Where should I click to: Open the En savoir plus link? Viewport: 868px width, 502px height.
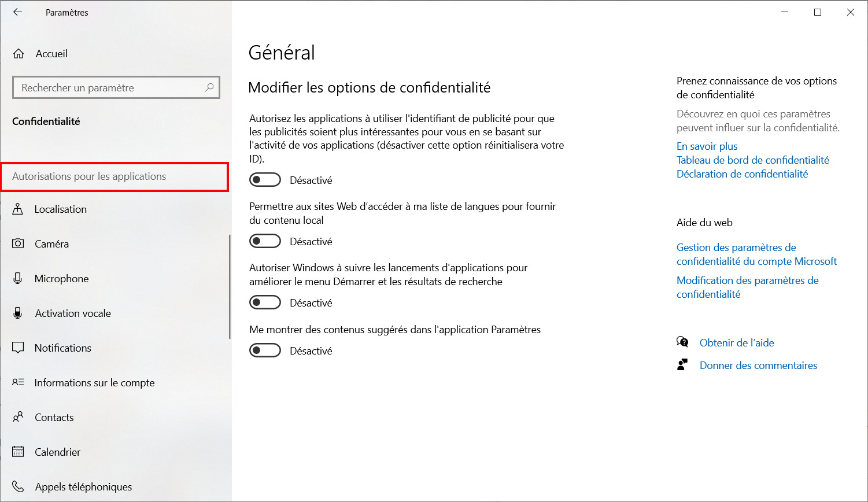coord(707,146)
